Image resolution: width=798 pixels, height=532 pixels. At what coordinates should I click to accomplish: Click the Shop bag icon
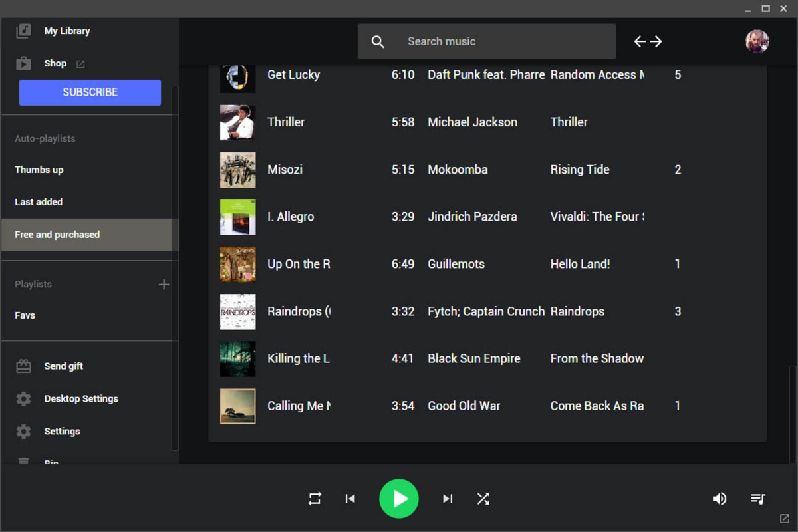[x=23, y=63]
